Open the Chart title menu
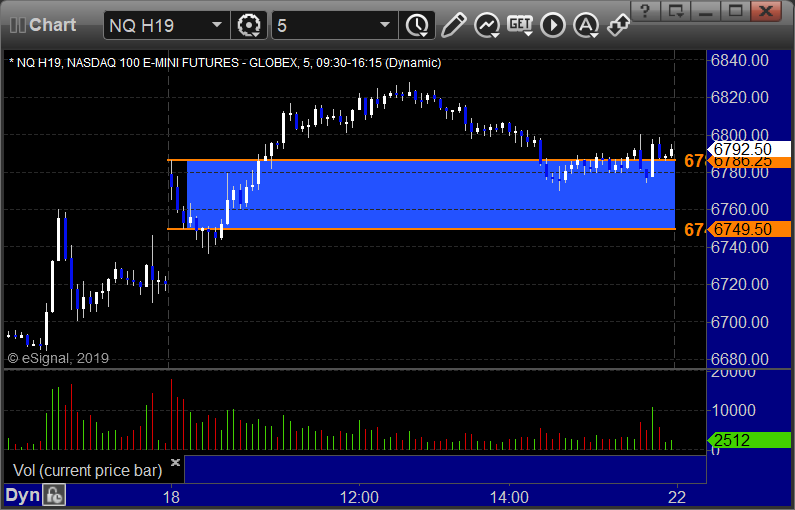Image resolution: width=795 pixels, height=510 pixels. pyautogui.click(x=43, y=25)
